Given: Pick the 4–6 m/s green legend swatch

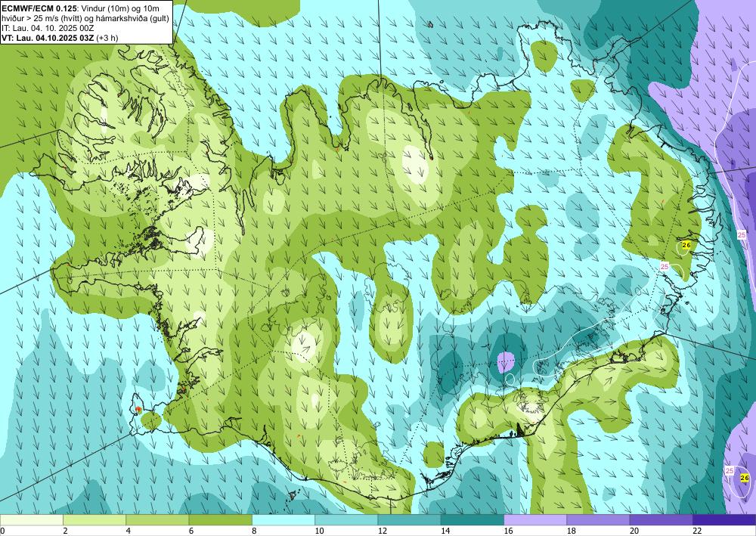Looking at the screenshot, I should pyautogui.click(x=157, y=520).
